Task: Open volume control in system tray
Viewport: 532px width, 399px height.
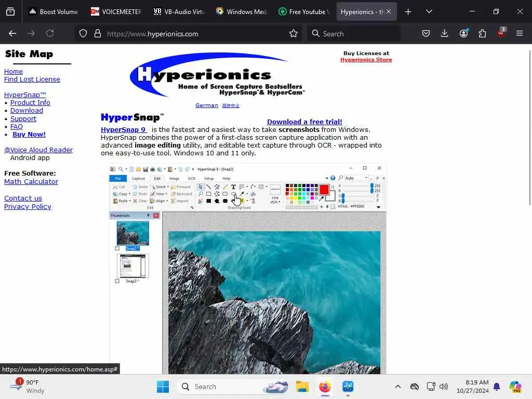Action: pyautogui.click(x=444, y=387)
